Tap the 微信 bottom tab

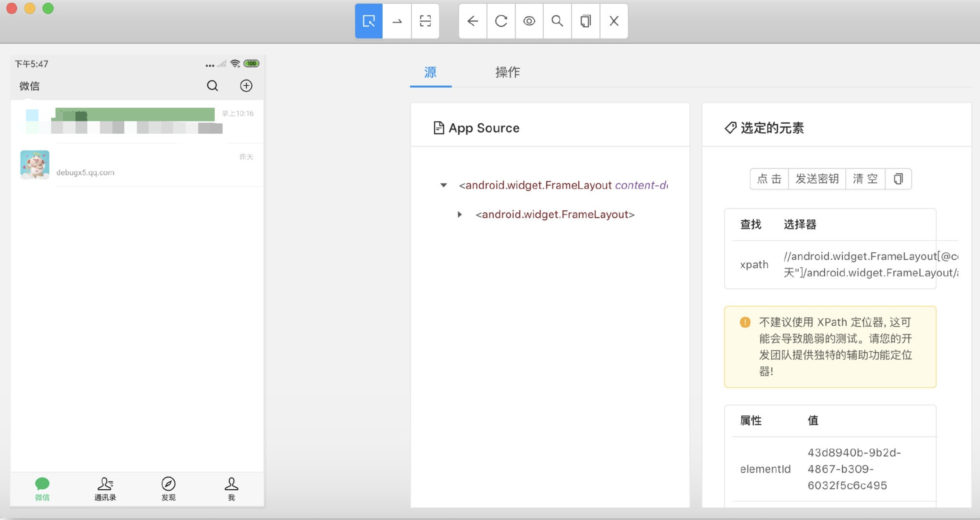click(42, 489)
